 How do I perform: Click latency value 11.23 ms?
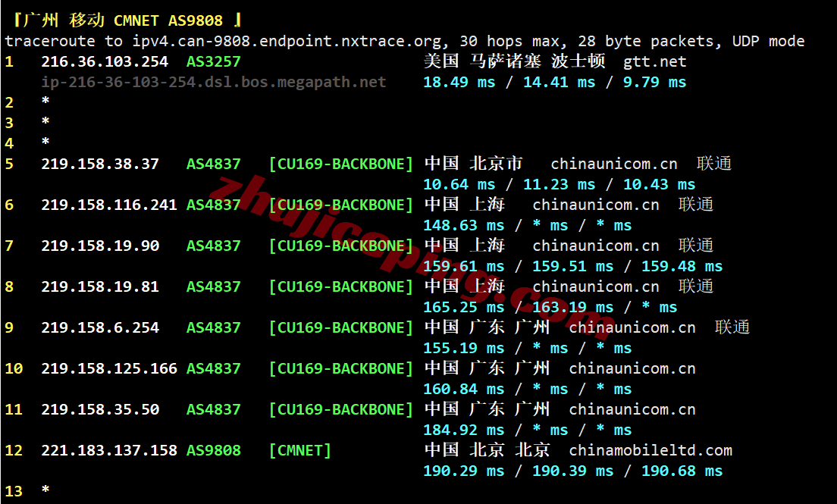tap(559, 185)
